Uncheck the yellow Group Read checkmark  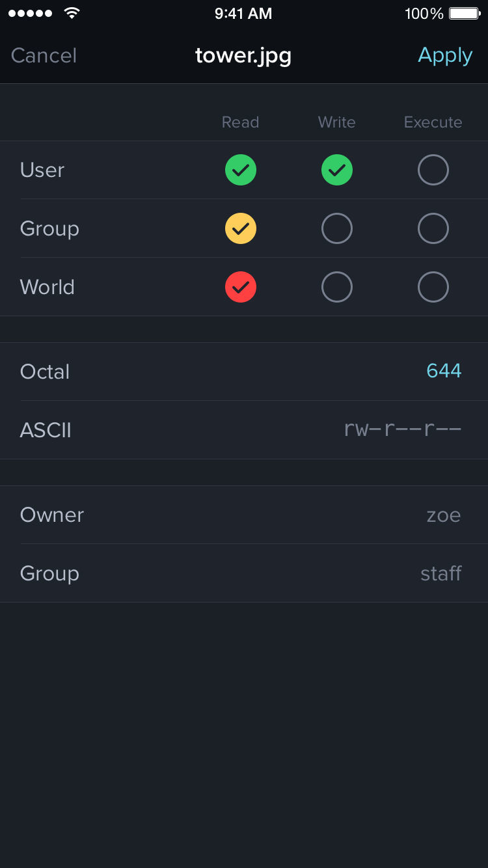coord(241,228)
